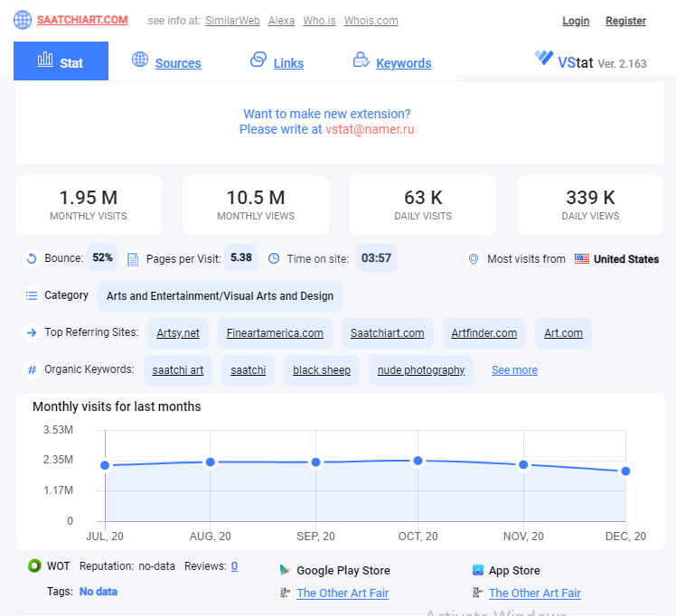Click the globe icon next to Sources
The image size is (676, 616).
tap(140, 59)
